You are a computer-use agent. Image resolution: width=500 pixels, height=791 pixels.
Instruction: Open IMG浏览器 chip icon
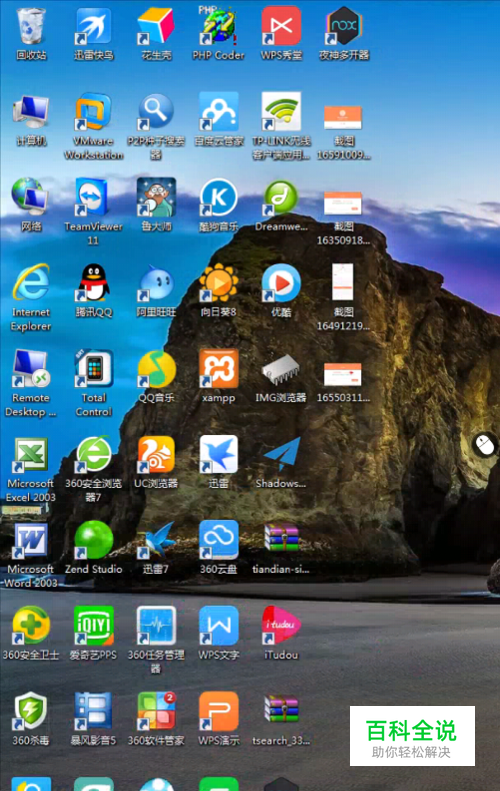pos(281,372)
